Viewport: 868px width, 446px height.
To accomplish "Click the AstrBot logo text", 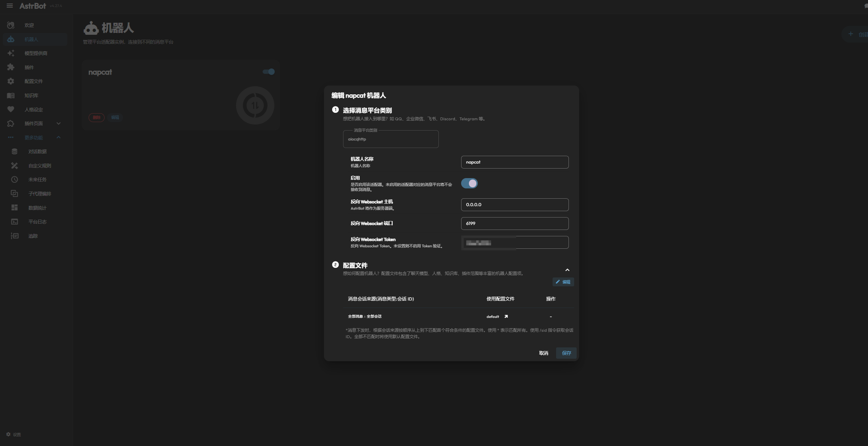I will click(x=33, y=6).
